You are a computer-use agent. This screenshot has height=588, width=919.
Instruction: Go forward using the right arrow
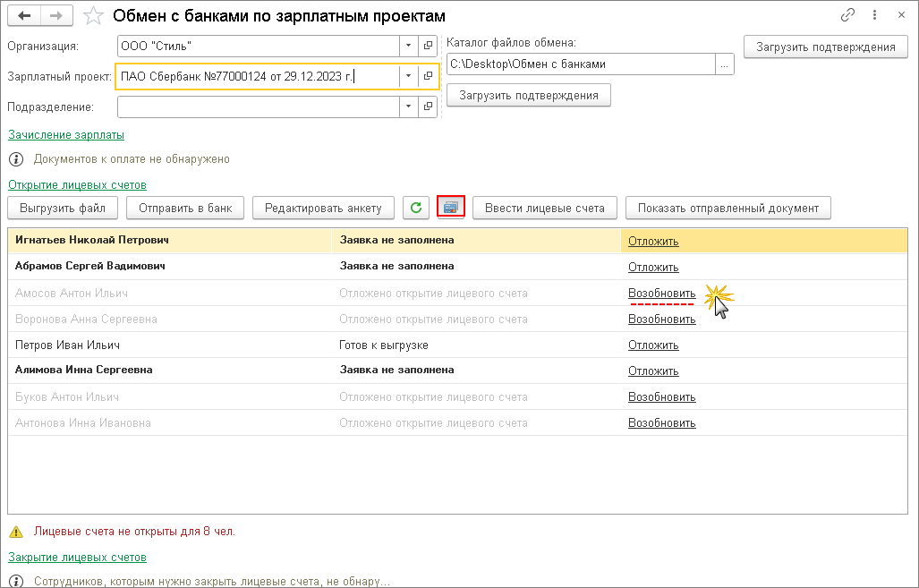(x=56, y=16)
